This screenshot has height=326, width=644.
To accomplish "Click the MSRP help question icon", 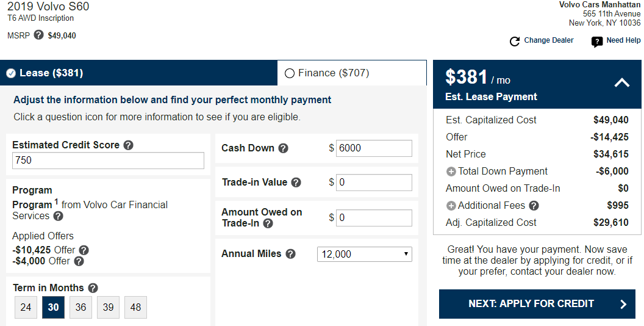I will click(38, 35).
